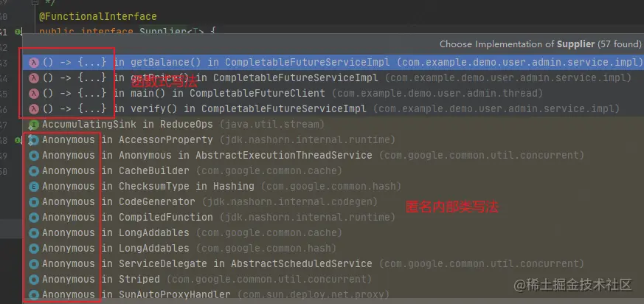
Task: Click lambda icon of getPrice() row
Action: tap(34, 77)
